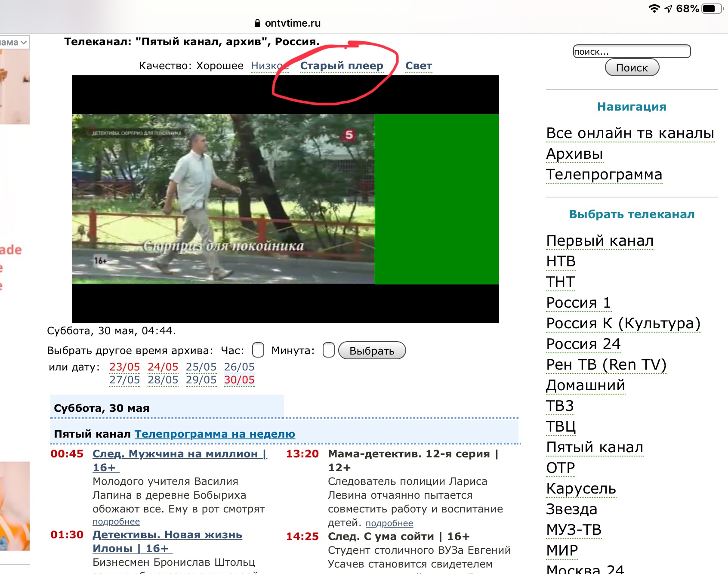Open Телепрограмма на неделю link

215,434
